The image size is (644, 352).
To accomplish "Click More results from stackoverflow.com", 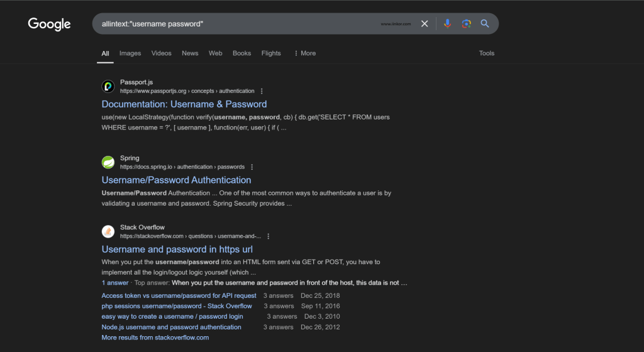I will (155, 338).
